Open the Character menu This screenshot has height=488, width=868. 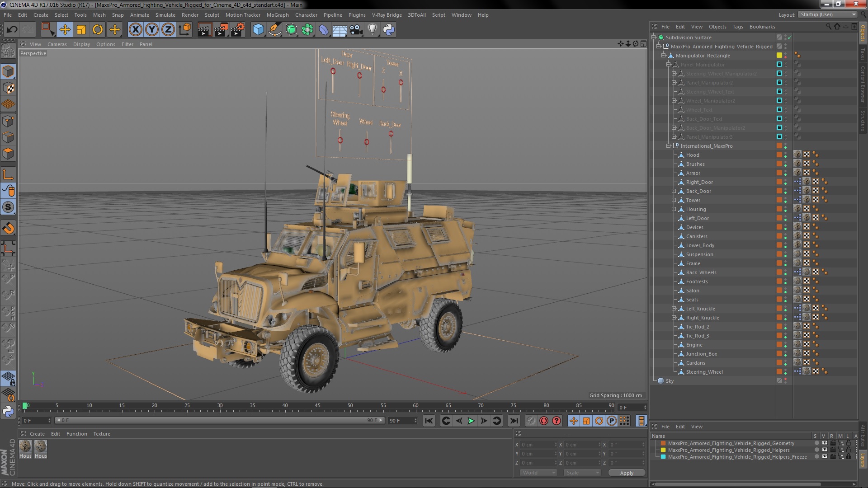click(x=306, y=15)
